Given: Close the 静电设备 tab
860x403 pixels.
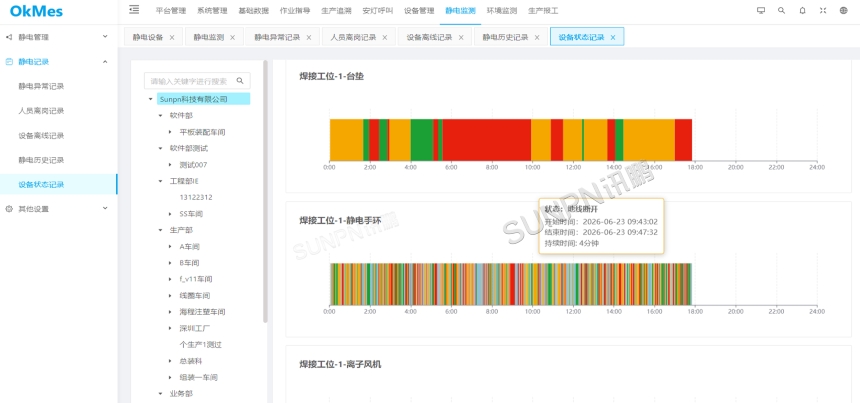Looking at the screenshot, I should tap(172, 37).
